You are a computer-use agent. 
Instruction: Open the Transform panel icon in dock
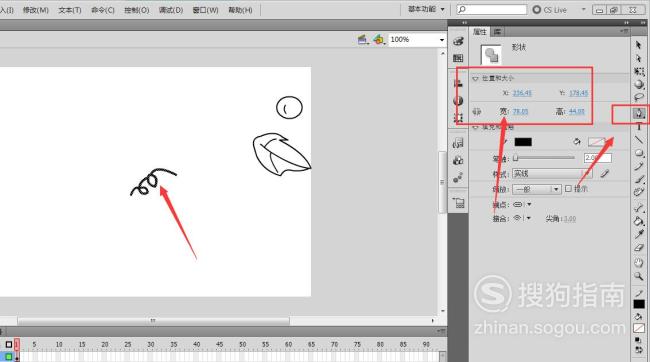(x=458, y=117)
